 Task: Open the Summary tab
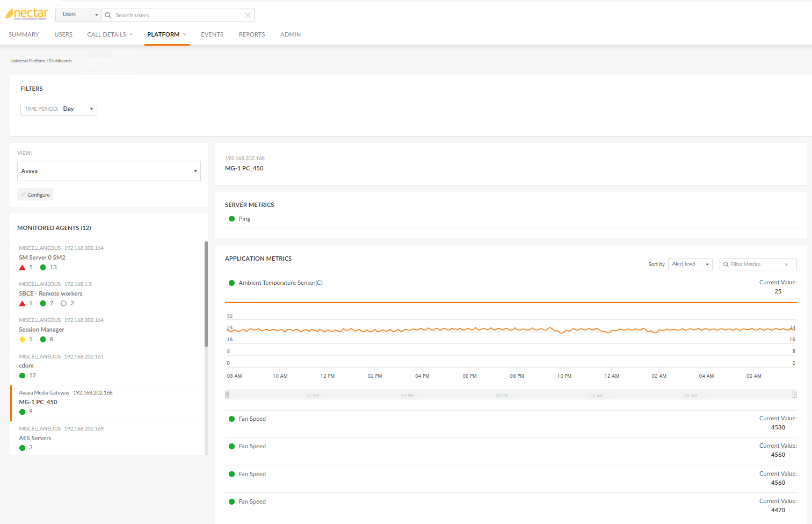click(24, 34)
